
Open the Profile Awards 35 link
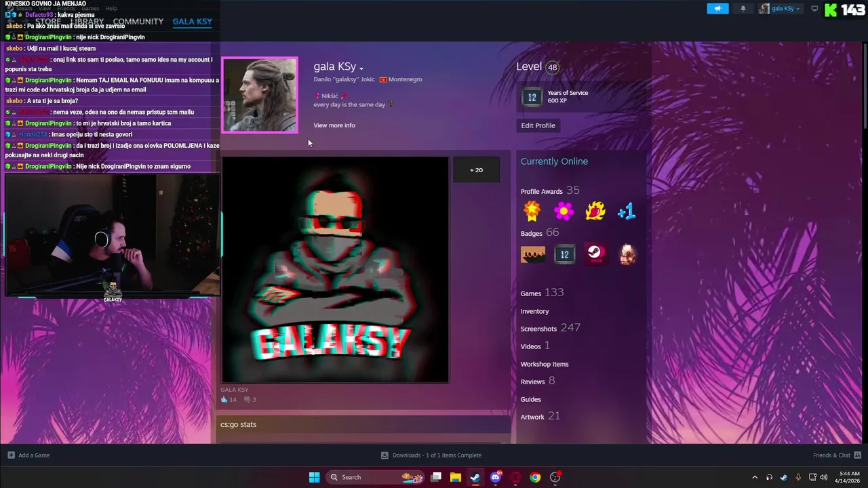550,191
